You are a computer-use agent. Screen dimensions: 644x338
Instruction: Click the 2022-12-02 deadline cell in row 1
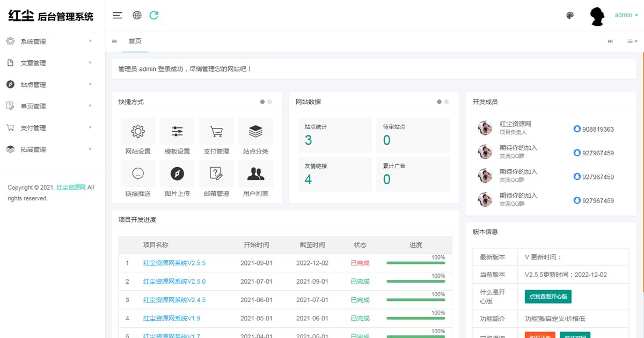[x=312, y=263]
